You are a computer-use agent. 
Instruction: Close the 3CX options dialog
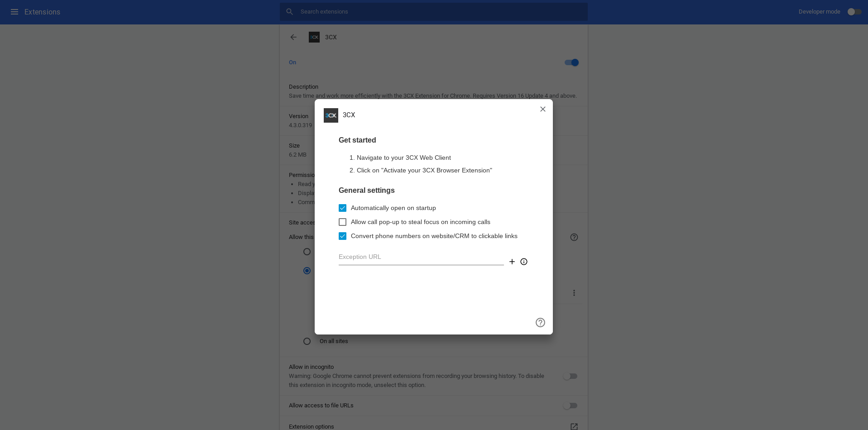pyautogui.click(x=543, y=109)
